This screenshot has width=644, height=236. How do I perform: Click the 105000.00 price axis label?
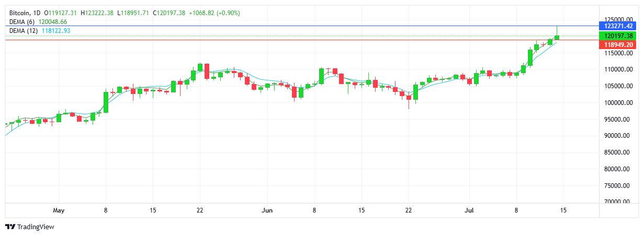tap(618, 86)
